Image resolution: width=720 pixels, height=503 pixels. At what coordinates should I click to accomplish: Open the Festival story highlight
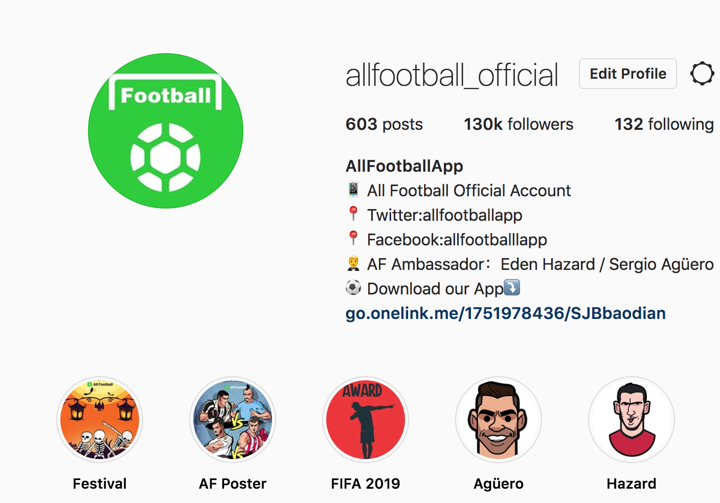100,420
